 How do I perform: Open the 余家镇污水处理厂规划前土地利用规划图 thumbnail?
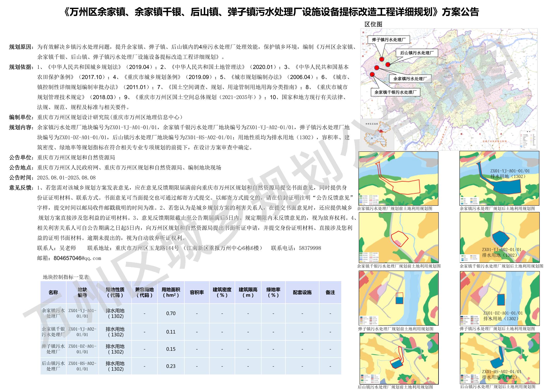pyautogui.click(x=398, y=178)
